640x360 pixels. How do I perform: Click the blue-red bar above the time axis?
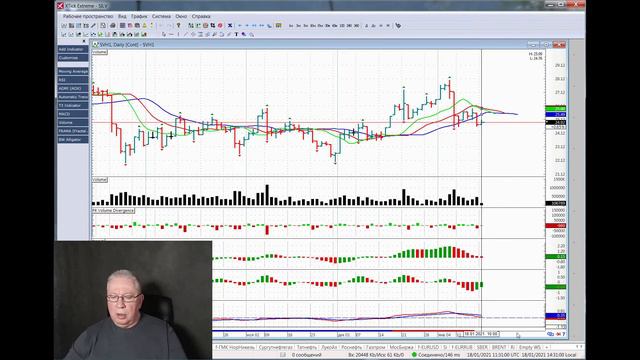(x=343, y=331)
